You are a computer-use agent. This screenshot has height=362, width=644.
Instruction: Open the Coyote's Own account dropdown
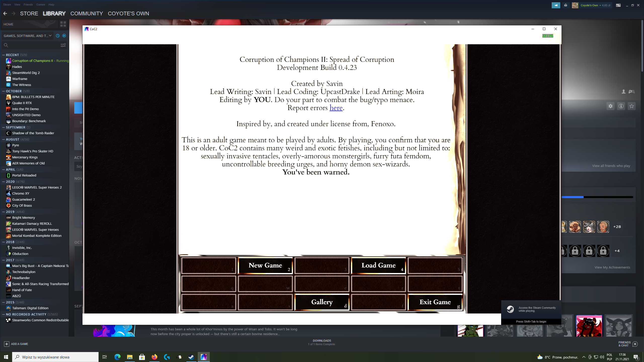point(595,5)
